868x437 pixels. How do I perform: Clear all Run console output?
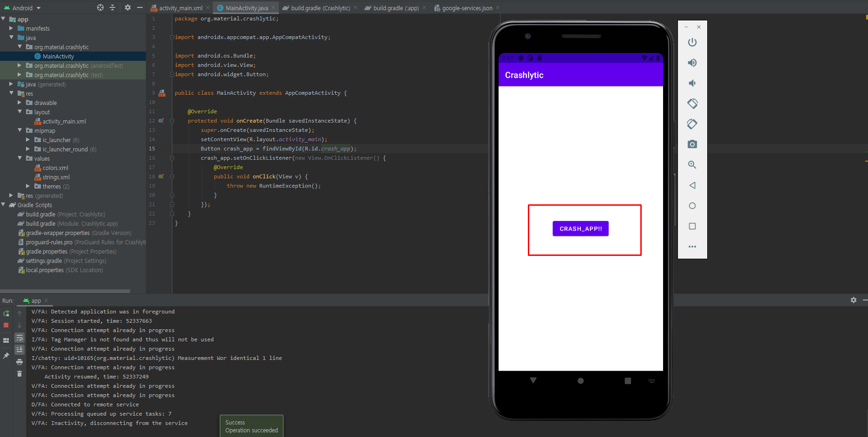click(20, 374)
